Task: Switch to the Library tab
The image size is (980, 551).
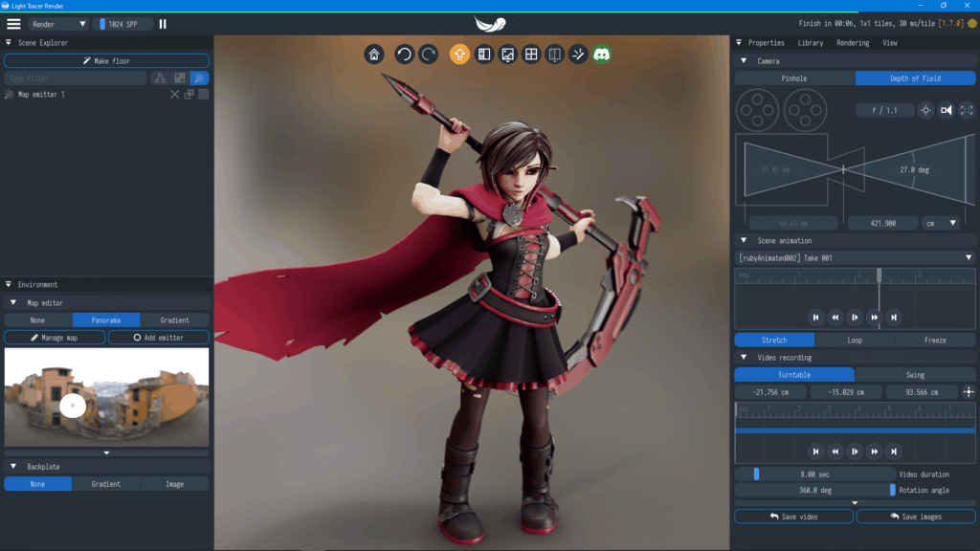Action: pyautogui.click(x=810, y=43)
